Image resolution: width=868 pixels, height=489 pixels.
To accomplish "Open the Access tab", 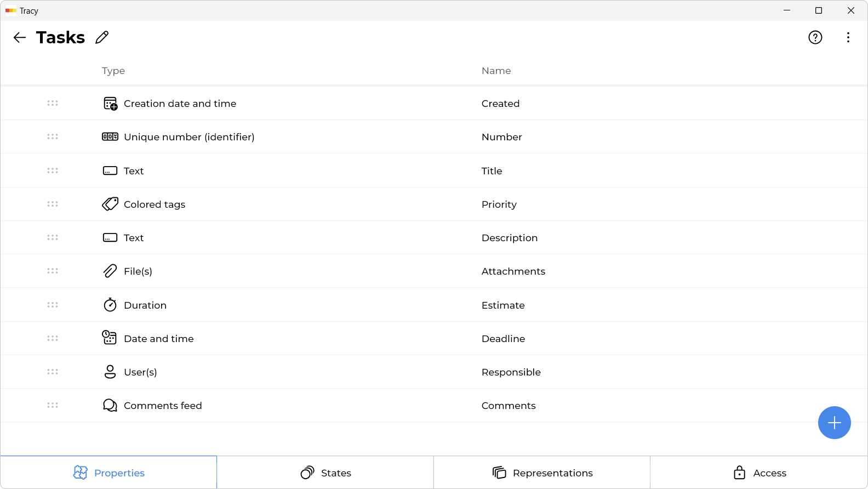I will click(759, 473).
